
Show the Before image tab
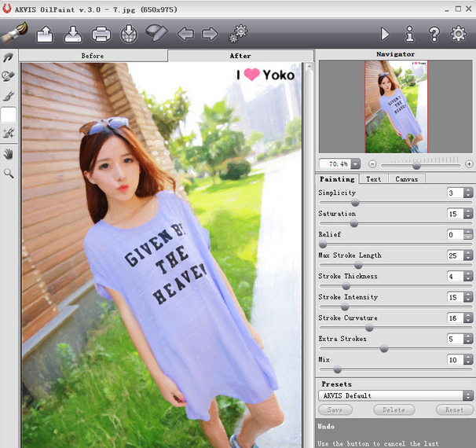(93, 56)
